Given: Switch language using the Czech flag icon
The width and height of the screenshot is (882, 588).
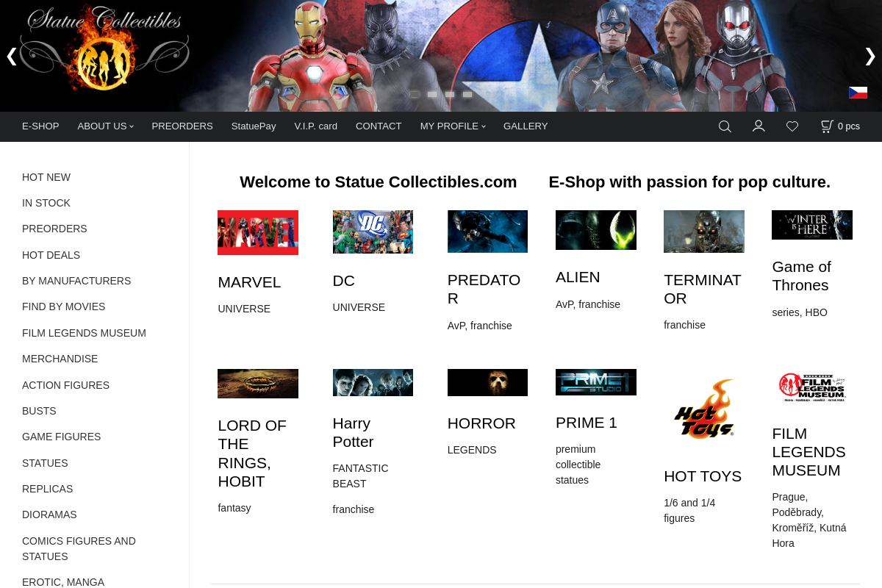Looking at the screenshot, I should [x=857, y=93].
